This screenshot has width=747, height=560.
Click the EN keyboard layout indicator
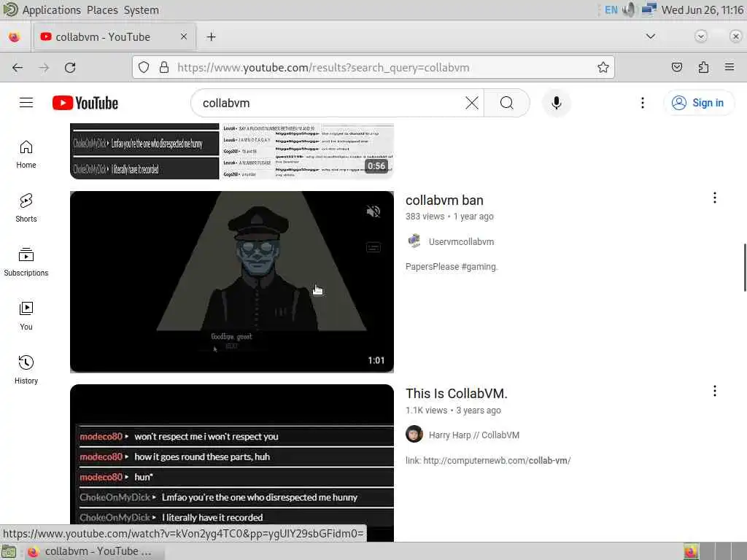pos(611,10)
